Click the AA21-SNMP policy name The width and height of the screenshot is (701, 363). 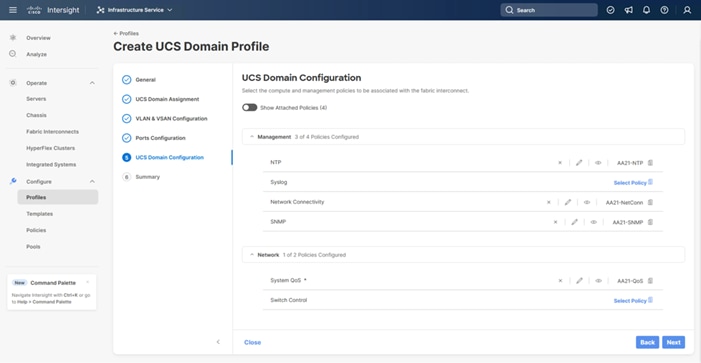pyautogui.click(x=628, y=222)
